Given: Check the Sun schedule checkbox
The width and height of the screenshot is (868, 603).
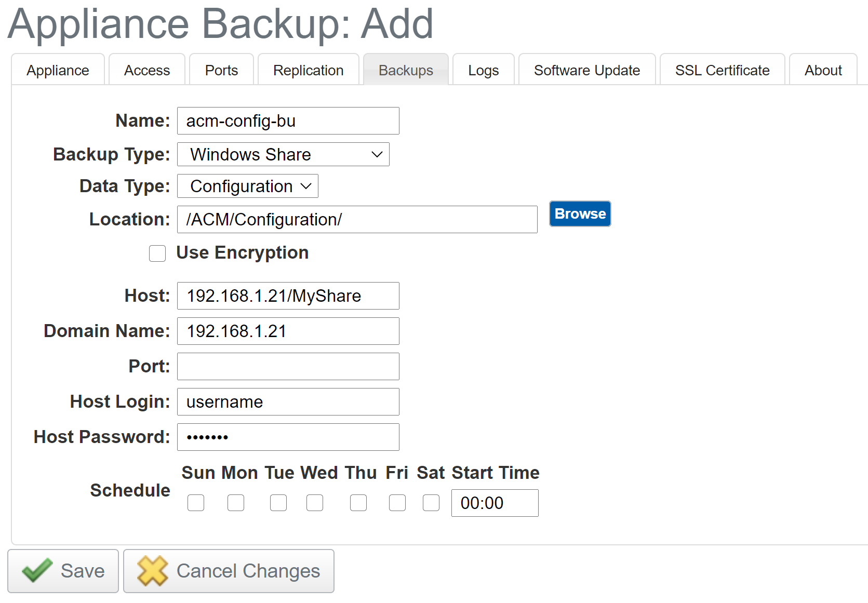Looking at the screenshot, I should pos(195,502).
